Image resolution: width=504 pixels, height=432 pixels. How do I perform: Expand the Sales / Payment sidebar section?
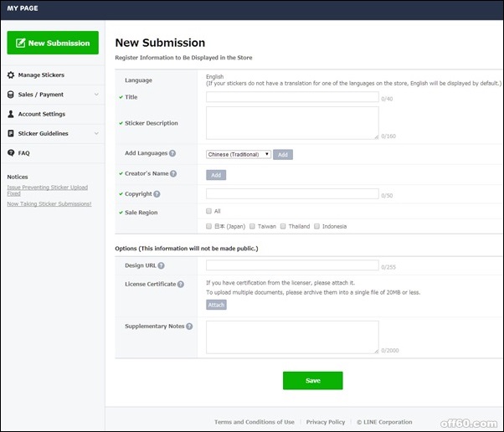point(52,95)
